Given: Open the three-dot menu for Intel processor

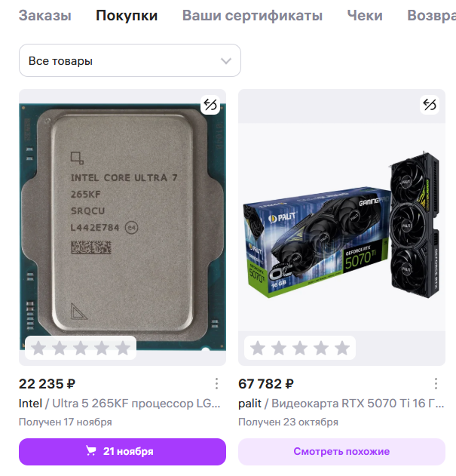Looking at the screenshot, I should (216, 384).
